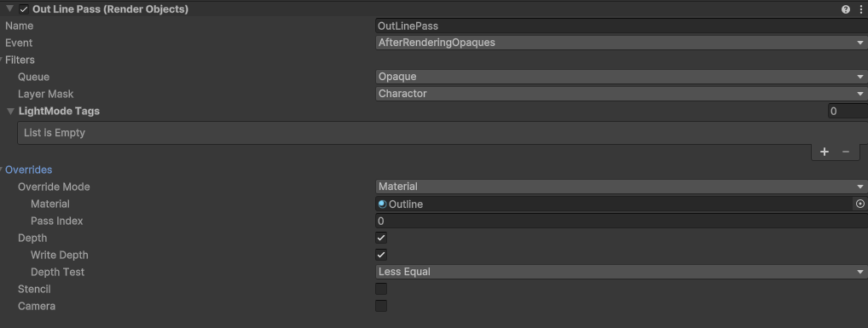Open the Override Mode dropdown set to Material
This screenshot has height=328, width=868.
[621, 187]
